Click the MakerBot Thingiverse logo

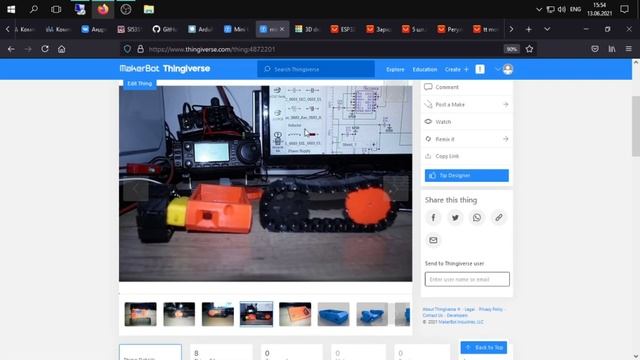(x=165, y=69)
